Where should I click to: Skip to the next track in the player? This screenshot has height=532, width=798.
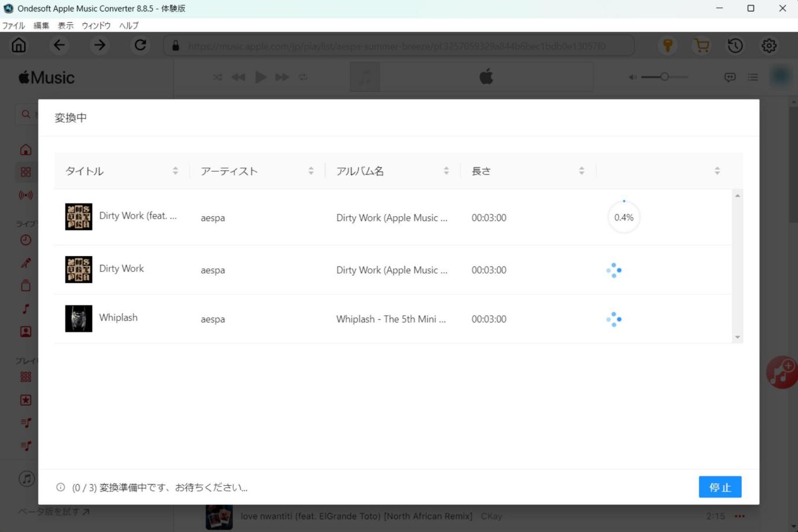point(282,77)
